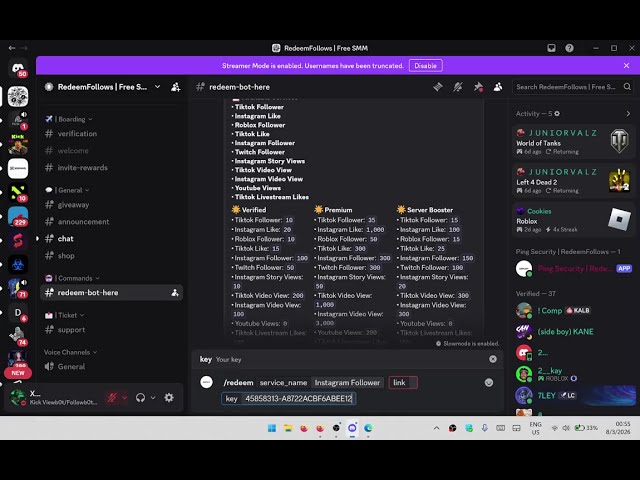Collapse the Ticket category

pos(64,315)
